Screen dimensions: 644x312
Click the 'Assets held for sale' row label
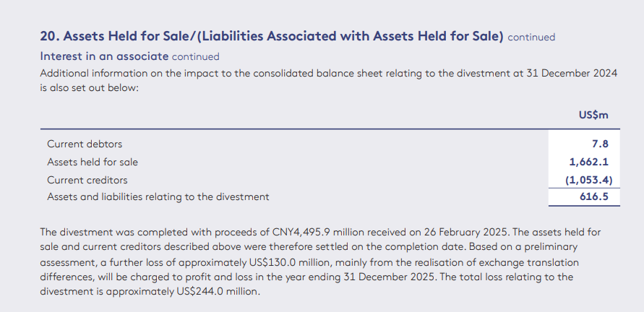tap(93, 162)
